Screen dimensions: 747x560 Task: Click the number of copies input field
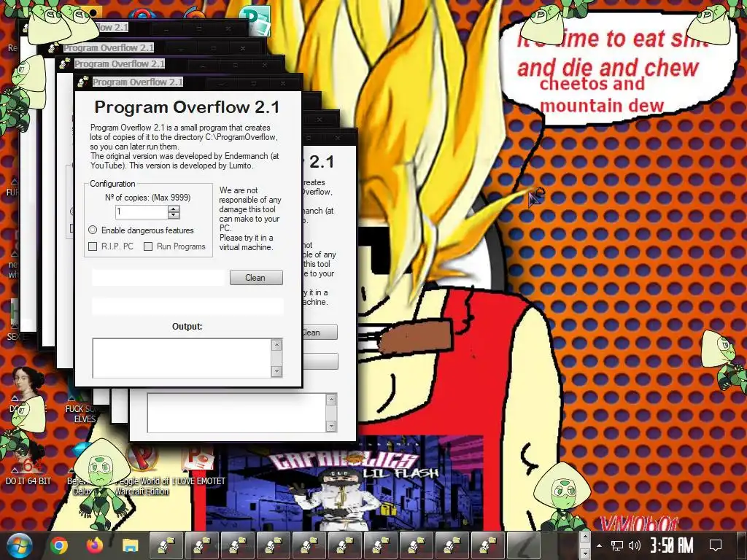tap(142, 212)
